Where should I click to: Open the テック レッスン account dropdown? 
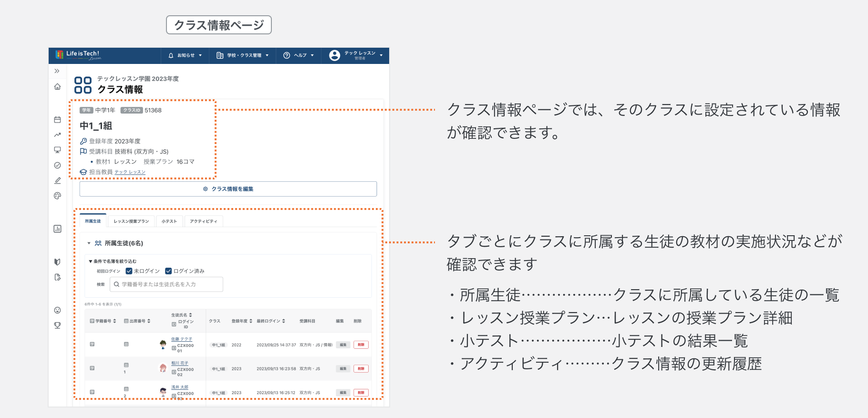click(356, 55)
